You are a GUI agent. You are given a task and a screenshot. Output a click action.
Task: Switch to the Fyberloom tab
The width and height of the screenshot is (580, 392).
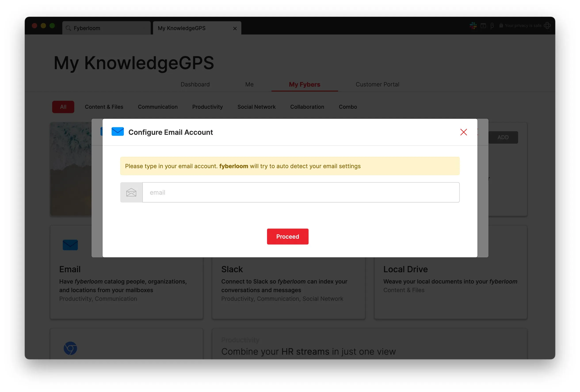click(x=107, y=28)
